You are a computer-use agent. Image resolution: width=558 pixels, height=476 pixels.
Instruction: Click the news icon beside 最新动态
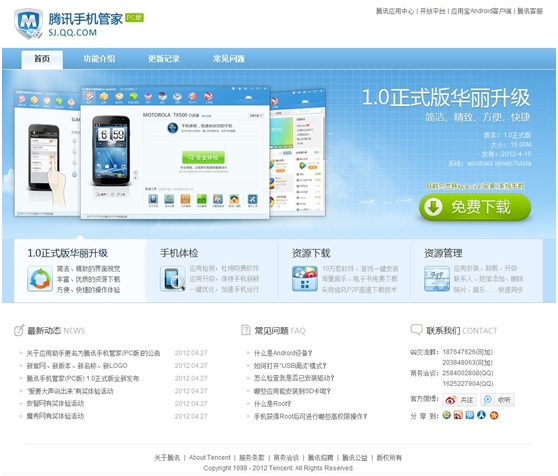[19, 330]
